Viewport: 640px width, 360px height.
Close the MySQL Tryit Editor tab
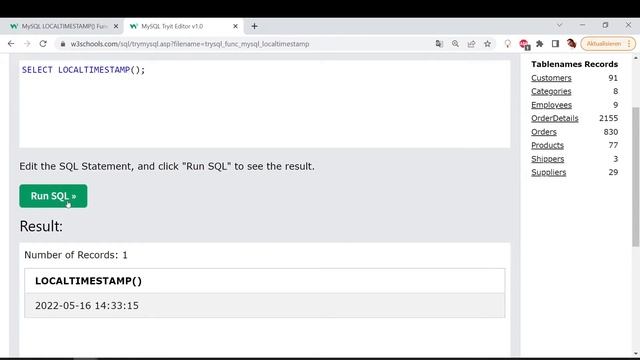(236, 26)
